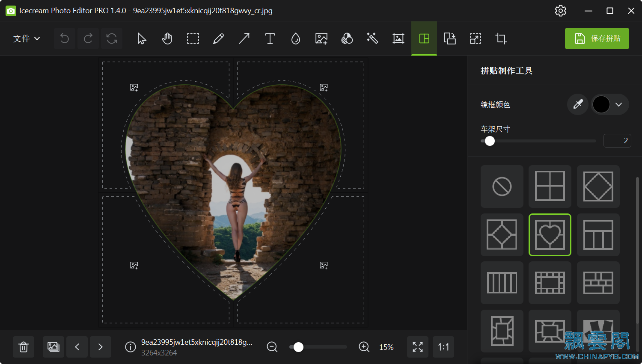
Task: Click the 保存拼贴 save collage button
Action: coord(597,38)
